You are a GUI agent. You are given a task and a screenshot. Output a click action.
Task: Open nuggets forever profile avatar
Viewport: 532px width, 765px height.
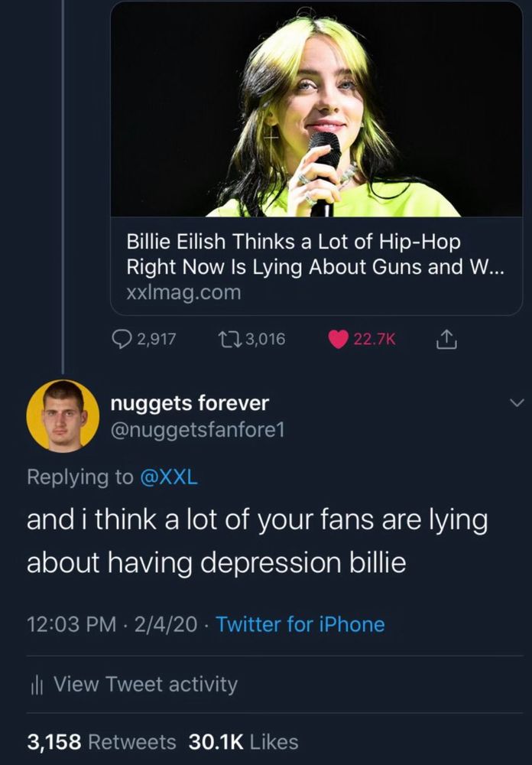tap(63, 416)
